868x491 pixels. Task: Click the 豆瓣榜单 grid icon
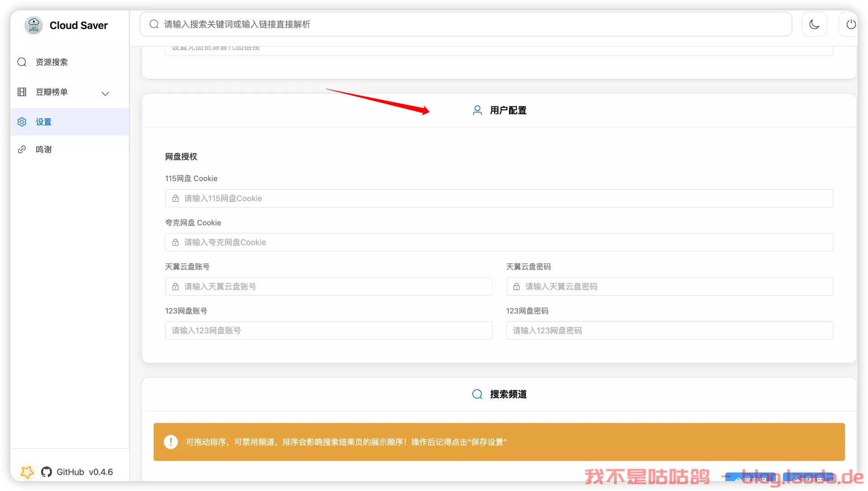(x=22, y=92)
